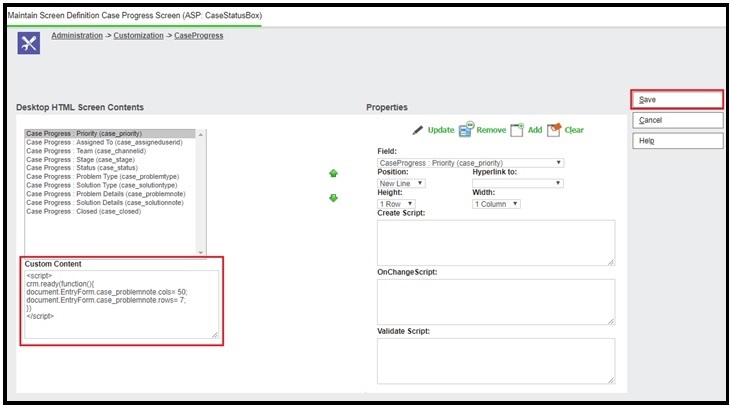Open the Hyperlink to dropdown
Image resolution: width=729 pixels, height=405 pixels.
(518, 183)
